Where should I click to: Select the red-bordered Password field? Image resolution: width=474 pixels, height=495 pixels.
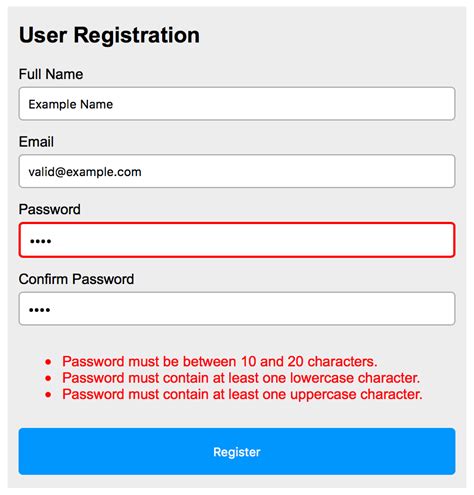pos(237,240)
